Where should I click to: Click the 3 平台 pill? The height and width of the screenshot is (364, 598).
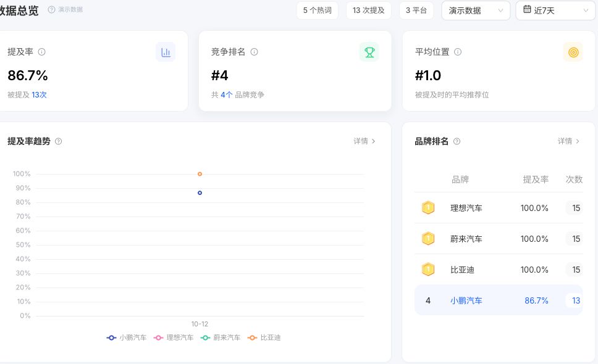click(x=416, y=10)
